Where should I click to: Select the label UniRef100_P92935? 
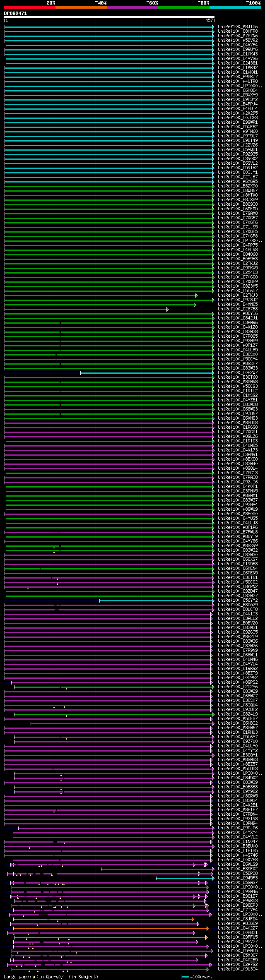(238, 154)
